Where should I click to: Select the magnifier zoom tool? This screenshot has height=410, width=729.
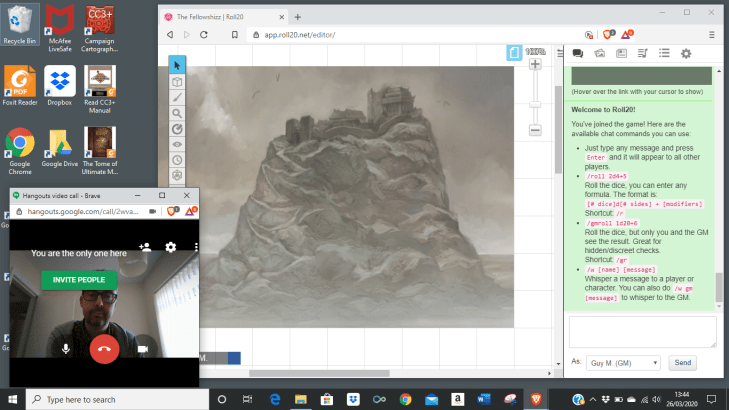(177, 113)
